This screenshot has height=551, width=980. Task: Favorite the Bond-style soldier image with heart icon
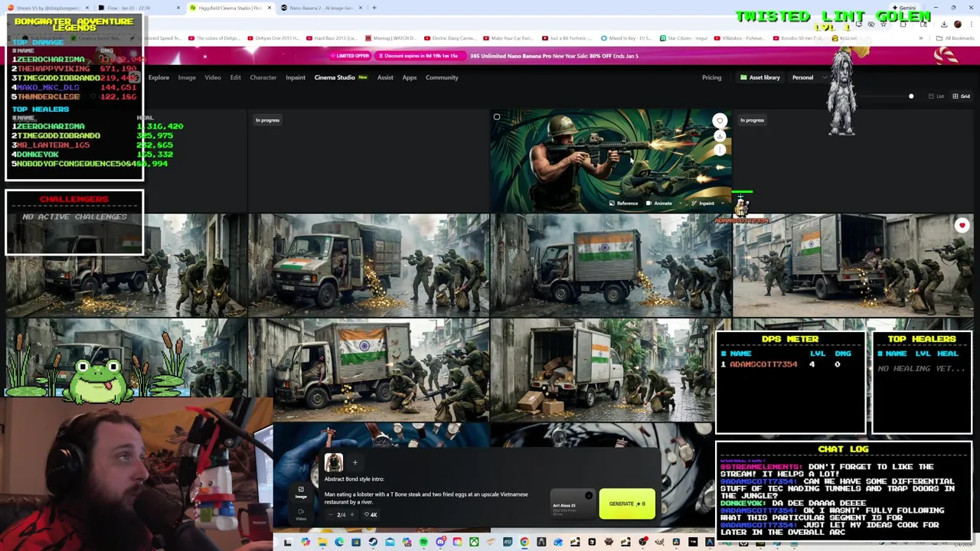(720, 121)
